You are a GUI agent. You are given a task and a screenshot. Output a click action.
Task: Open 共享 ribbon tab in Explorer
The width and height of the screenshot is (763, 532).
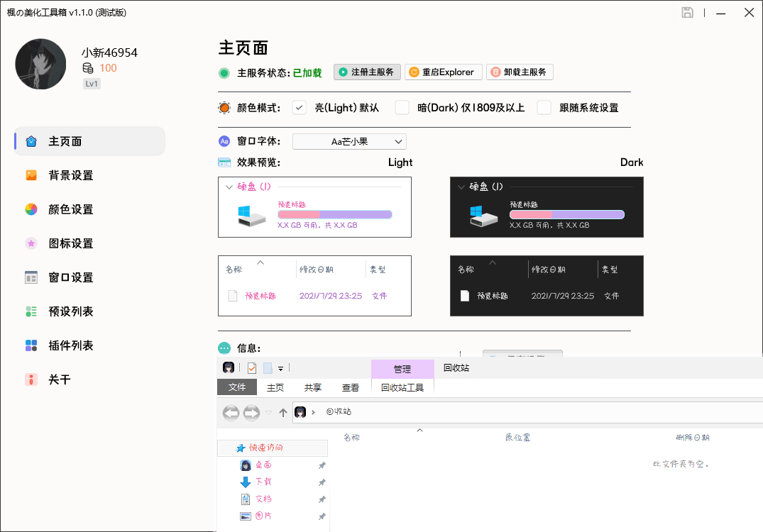(313, 387)
